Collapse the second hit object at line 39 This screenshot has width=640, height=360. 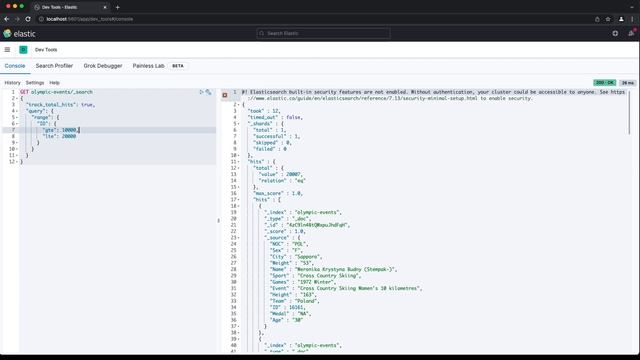(x=239, y=339)
